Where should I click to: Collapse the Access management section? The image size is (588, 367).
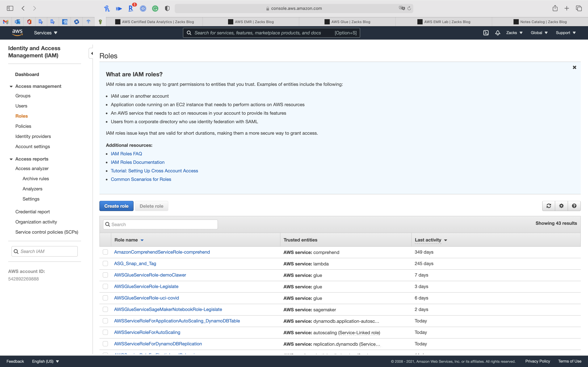click(x=11, y=86)
